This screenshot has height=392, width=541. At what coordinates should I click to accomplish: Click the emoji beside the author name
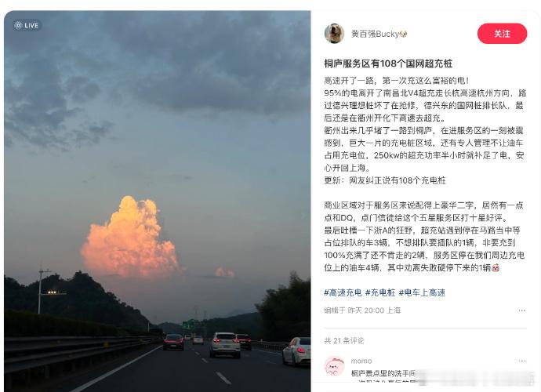(403, 34)
